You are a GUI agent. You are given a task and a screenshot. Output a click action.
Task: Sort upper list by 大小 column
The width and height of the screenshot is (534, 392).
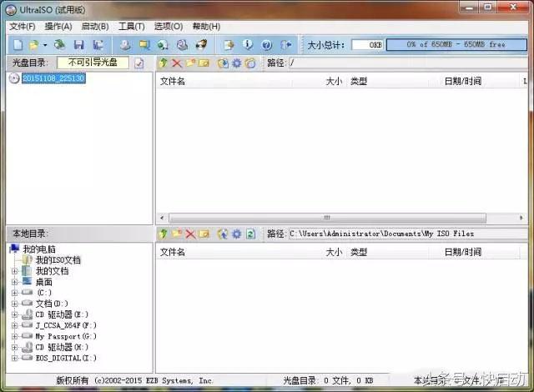319,82
